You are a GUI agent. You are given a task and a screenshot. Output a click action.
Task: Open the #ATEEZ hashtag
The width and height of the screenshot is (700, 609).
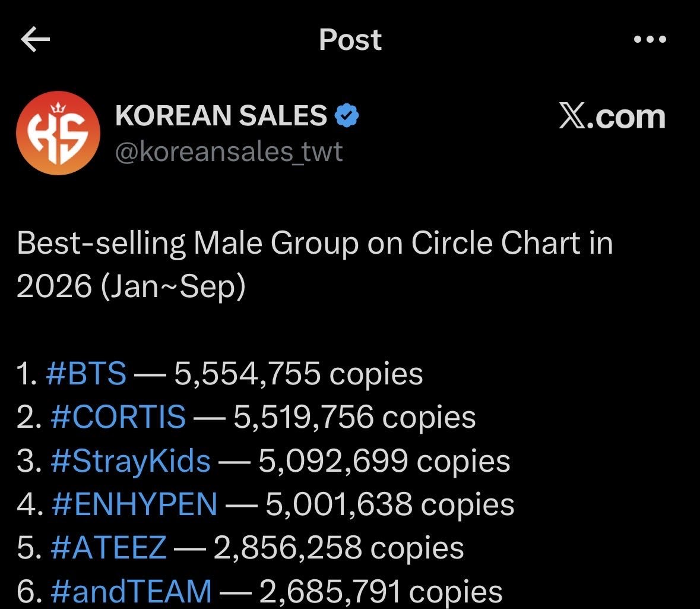109,548
